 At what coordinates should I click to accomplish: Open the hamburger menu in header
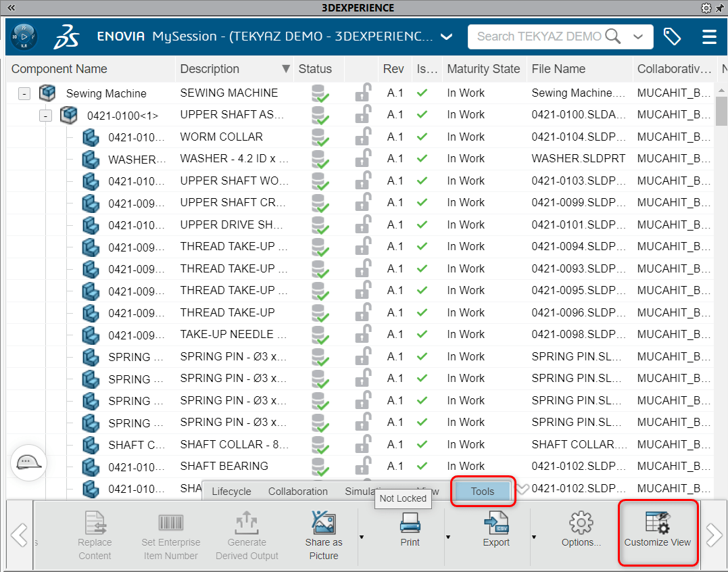click(709, 37)
